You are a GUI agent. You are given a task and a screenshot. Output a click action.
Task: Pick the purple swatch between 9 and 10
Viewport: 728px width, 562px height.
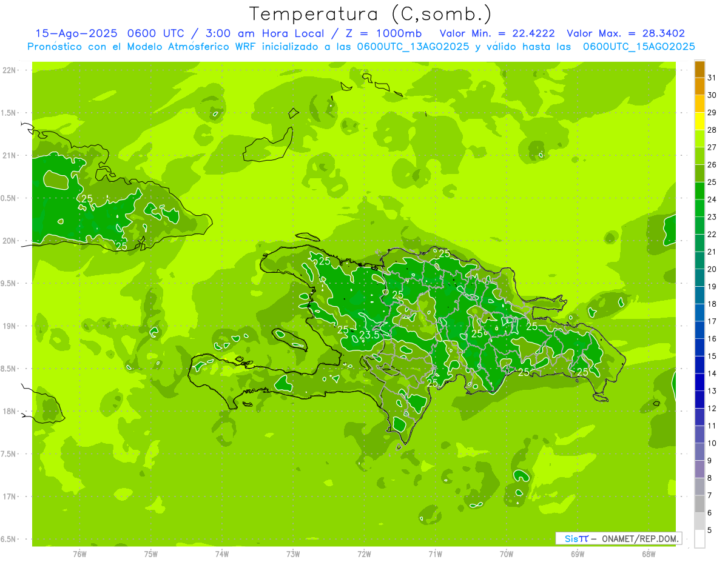coord(700,452)
